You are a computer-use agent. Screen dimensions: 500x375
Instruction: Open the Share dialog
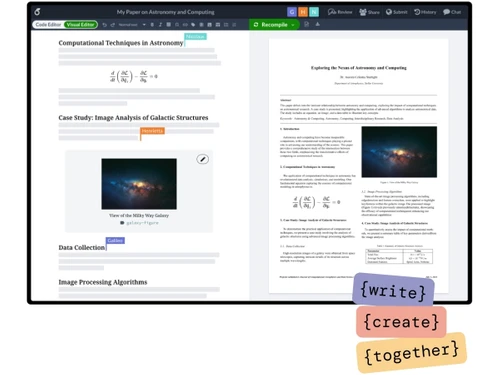coord(369,12)
